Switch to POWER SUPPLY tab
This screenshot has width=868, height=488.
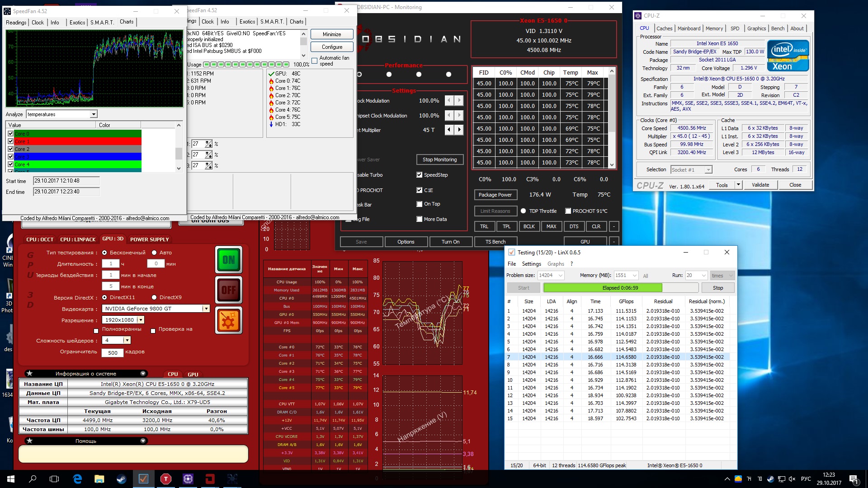(150, 239)
